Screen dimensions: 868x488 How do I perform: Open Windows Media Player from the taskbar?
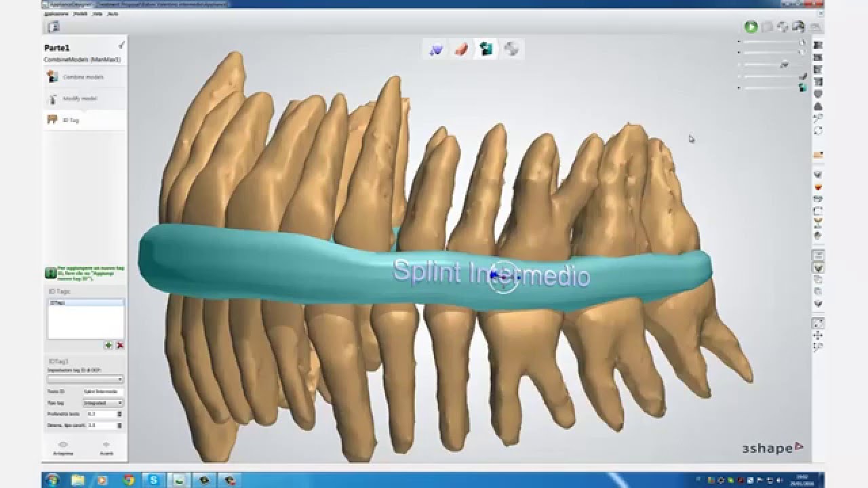102,480
